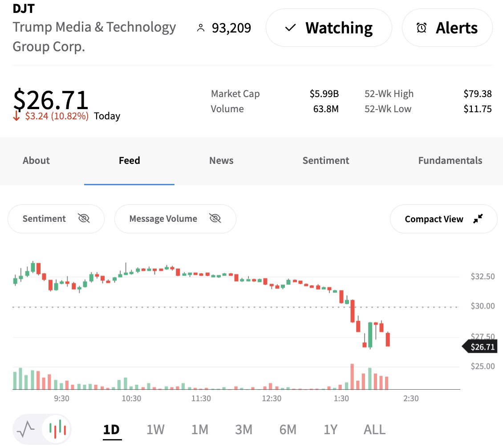
Task: Click the 52-Wk Low value $11.75
Action: pos(477,109)
